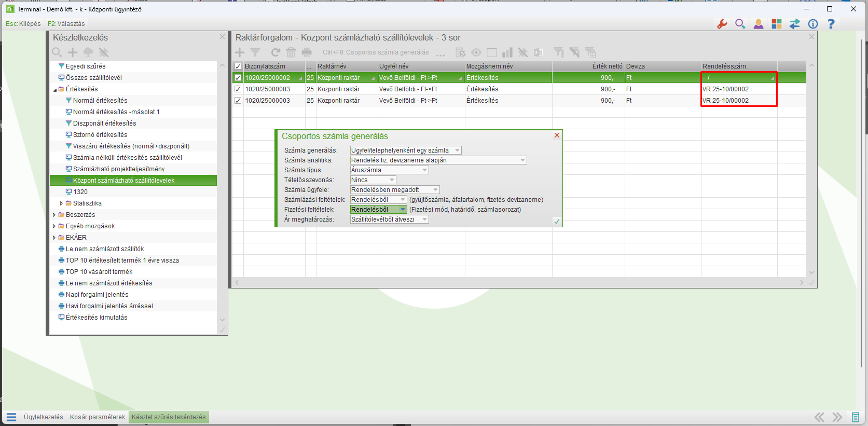
Task: Open the Számlázási feltételek dropdown
Action: [x=379, y=200]
